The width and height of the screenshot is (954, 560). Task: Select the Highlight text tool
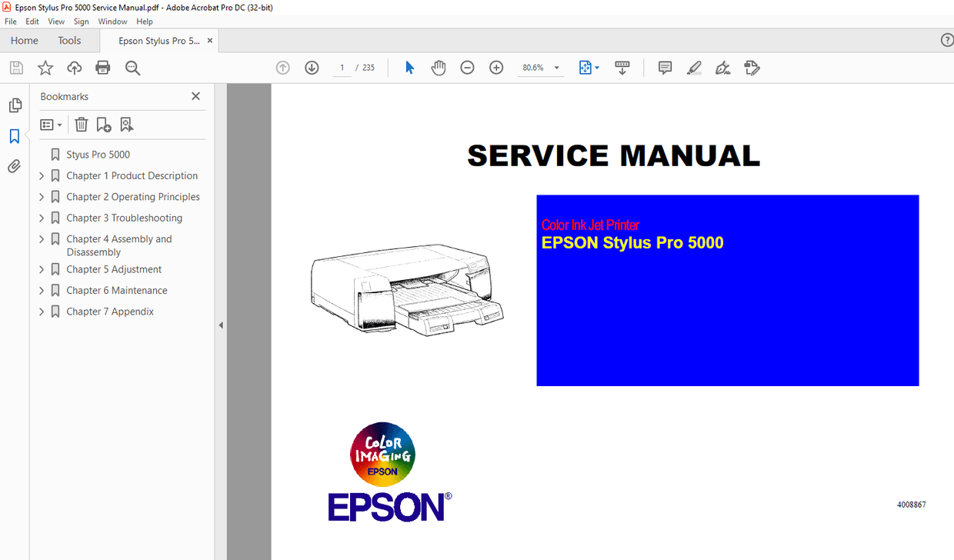(694, 68)
